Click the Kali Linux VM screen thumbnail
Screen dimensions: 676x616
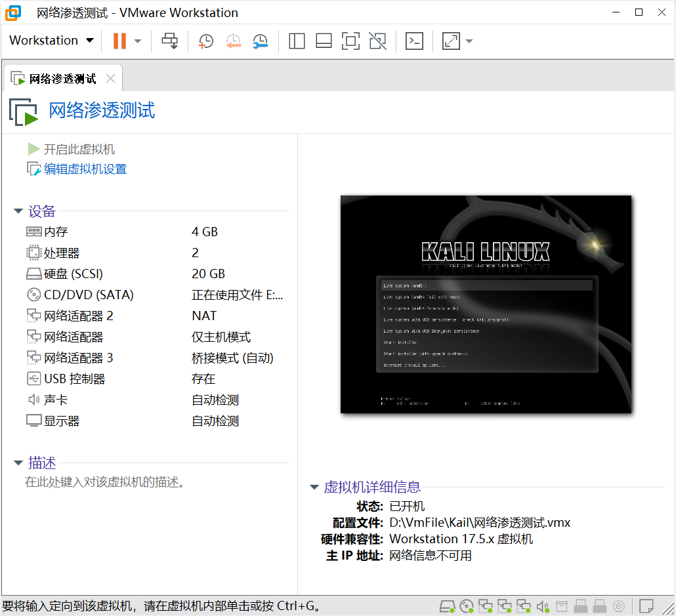pos(486,304)
